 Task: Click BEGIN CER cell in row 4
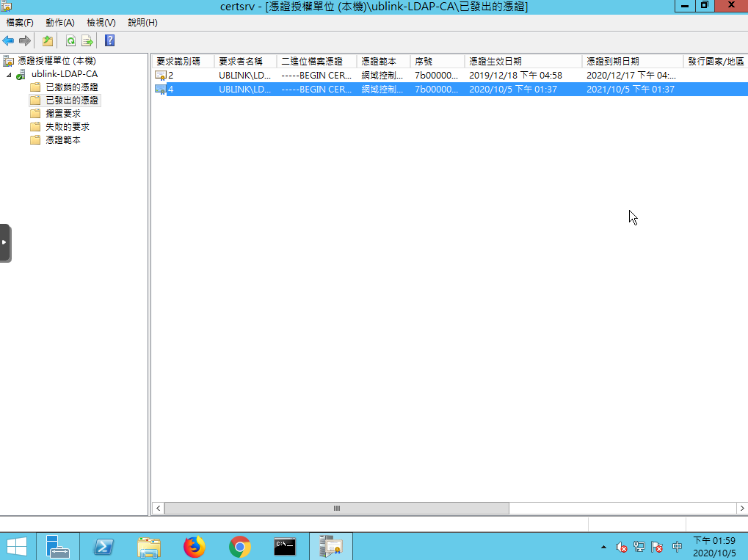[316, 90]
